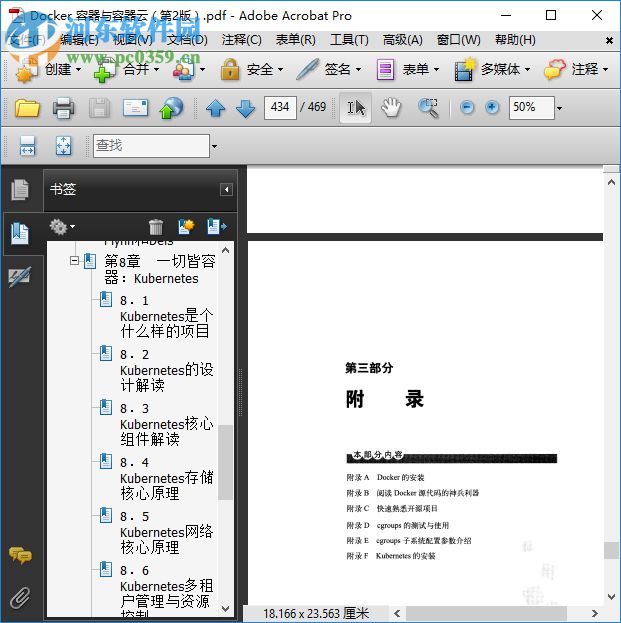Go to next page with down arrow
This screenshot has width=621, height=623.
[246, 108]
